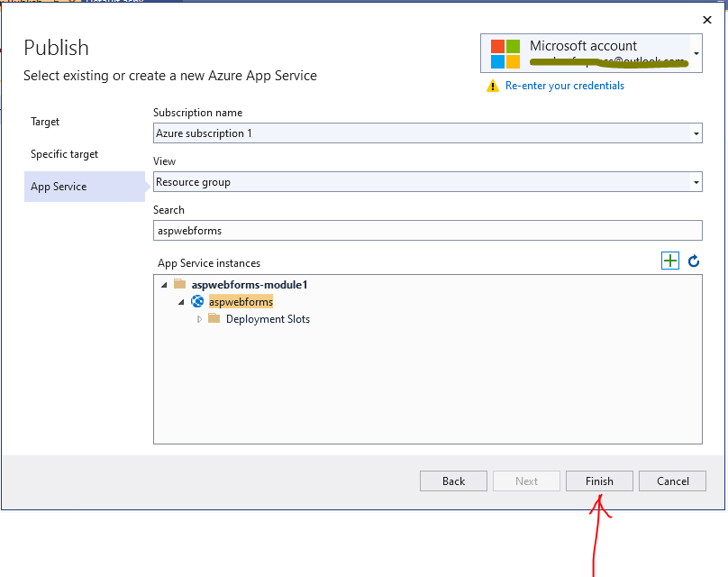Collapse the aspwebforms tree node
Image resolution: width=728 pixels, height=577 pixels.
[181, 302]
